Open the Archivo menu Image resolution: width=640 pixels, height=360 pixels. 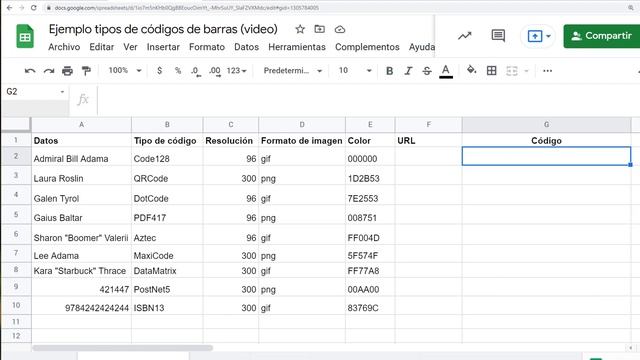(64, 47)
